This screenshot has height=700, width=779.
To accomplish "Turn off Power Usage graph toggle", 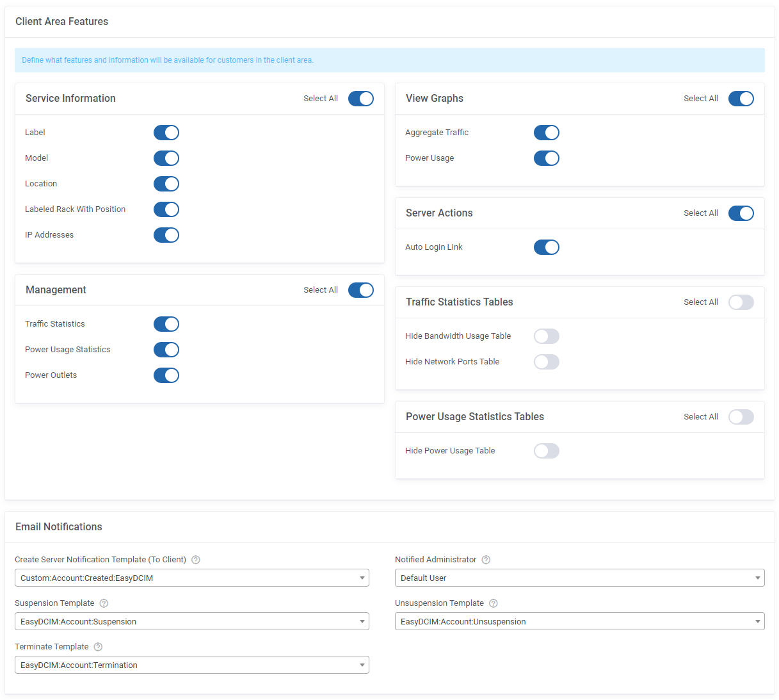I will pos(547,158).
